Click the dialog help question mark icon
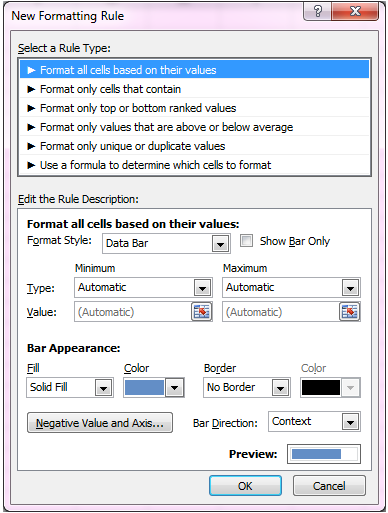The width and height of the screenshot is (388, 513). coord(318,12)
